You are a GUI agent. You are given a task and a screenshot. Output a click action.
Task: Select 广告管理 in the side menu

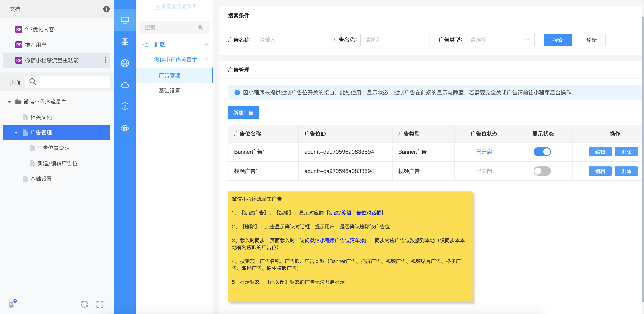tap(174, 75)
